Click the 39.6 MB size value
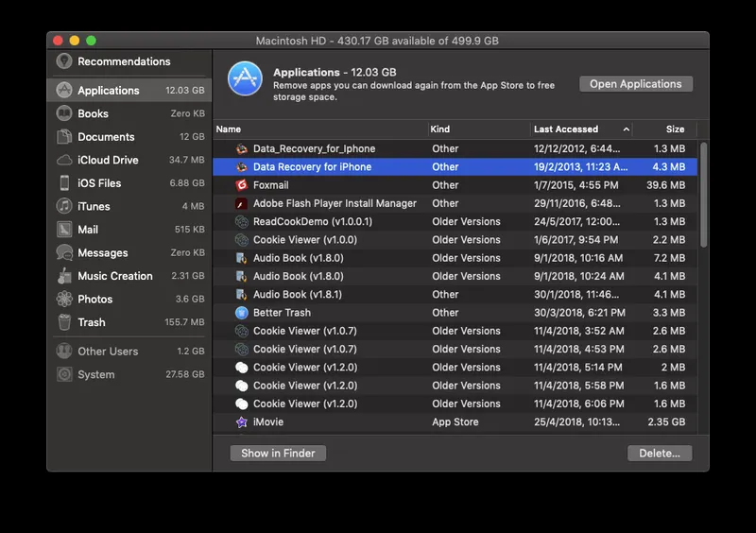Viewport: 756px width, 533px height. point(665,185)
